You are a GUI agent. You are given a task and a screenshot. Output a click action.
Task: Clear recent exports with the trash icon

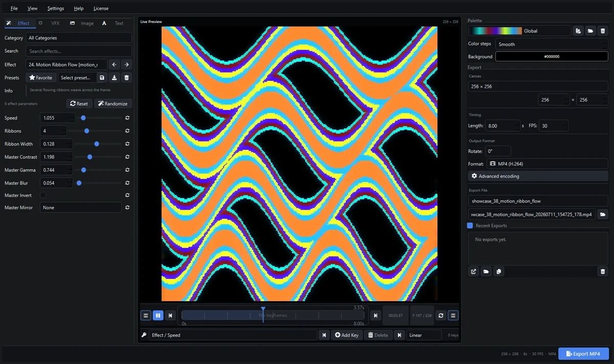603,271
